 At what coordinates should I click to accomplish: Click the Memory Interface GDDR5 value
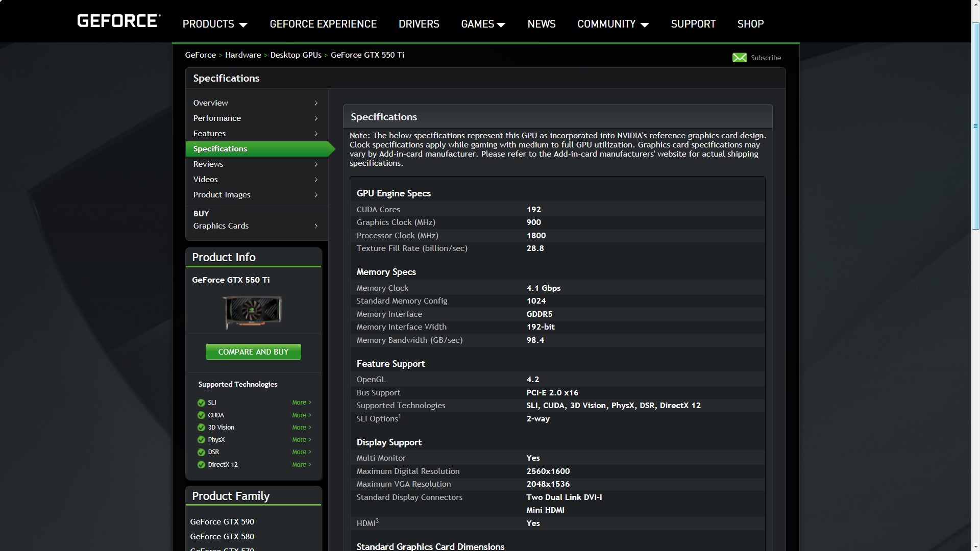click(x=540, y=314)
